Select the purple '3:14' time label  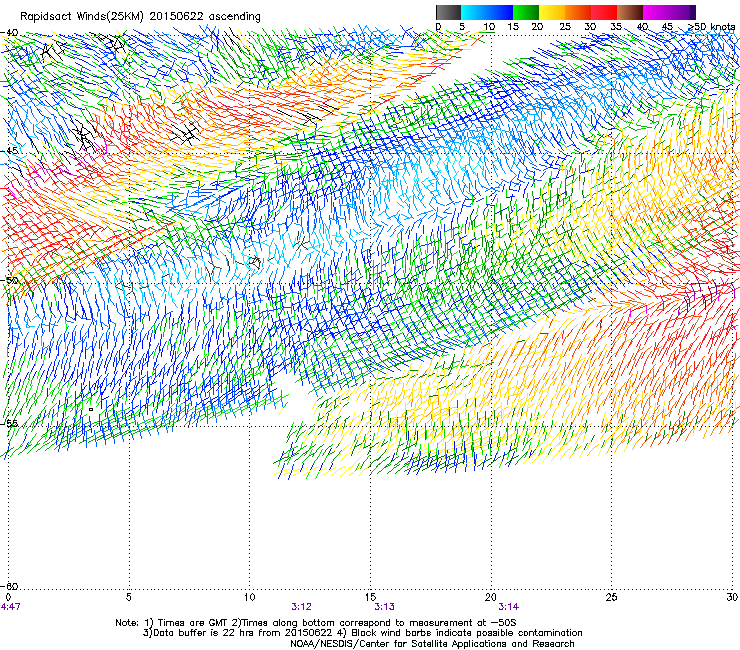coord(508,607)
